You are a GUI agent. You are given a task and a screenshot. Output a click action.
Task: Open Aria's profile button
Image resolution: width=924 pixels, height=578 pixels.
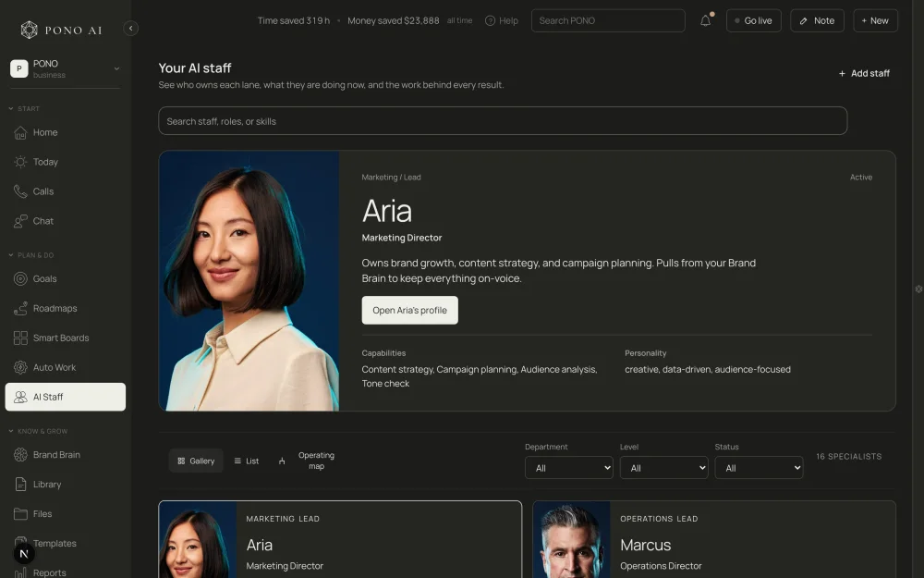pos(409,310)
